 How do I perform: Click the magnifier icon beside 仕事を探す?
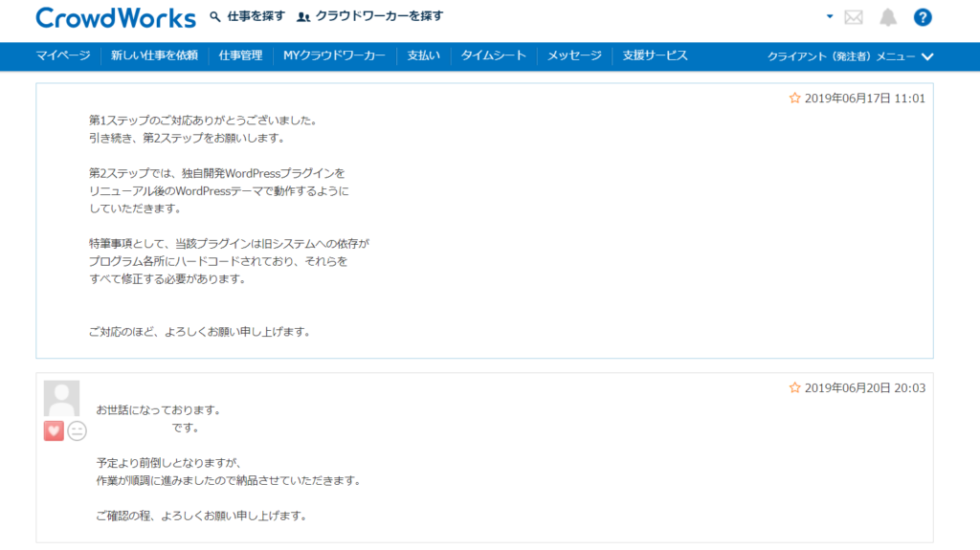(x=215, y=17)
